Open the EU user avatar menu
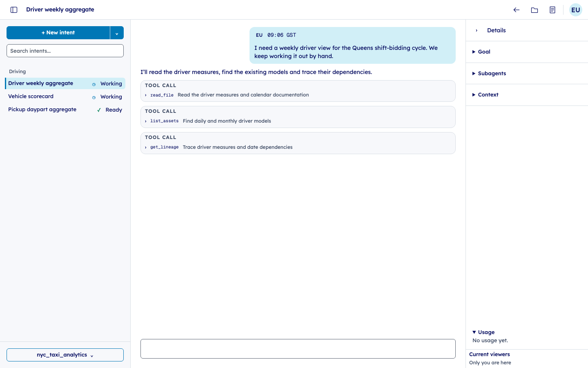Screen dimensions: 588x368 coord(576,10)
